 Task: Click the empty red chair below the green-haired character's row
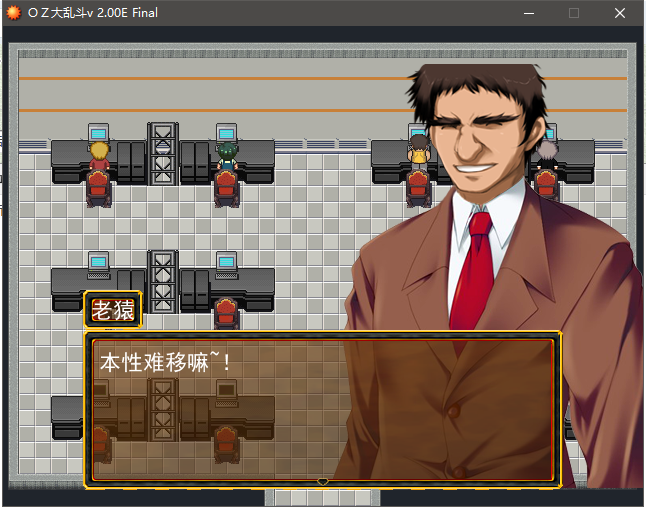click(226, 313)
